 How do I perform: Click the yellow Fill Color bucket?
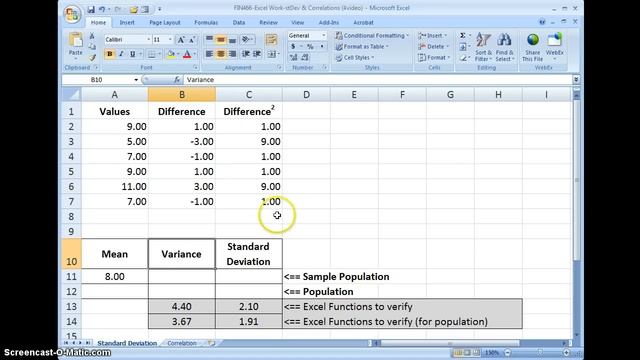click(171, 54)
